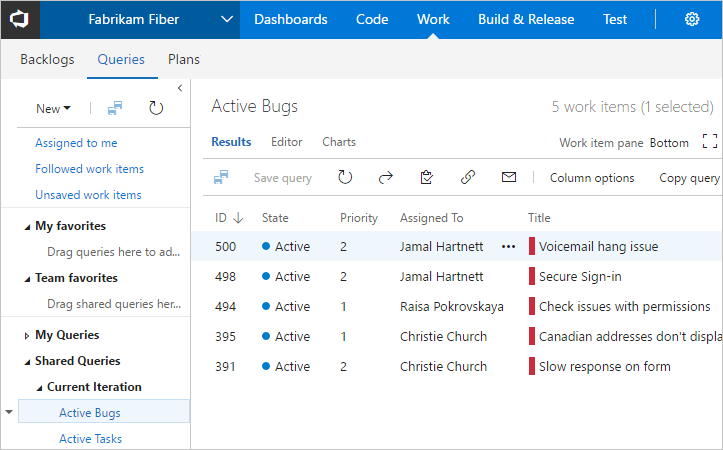This screenshot has width=723, height=450.
Task: Open Unsaved work items link
Action: pyautogui.click(x=88, y=195)
